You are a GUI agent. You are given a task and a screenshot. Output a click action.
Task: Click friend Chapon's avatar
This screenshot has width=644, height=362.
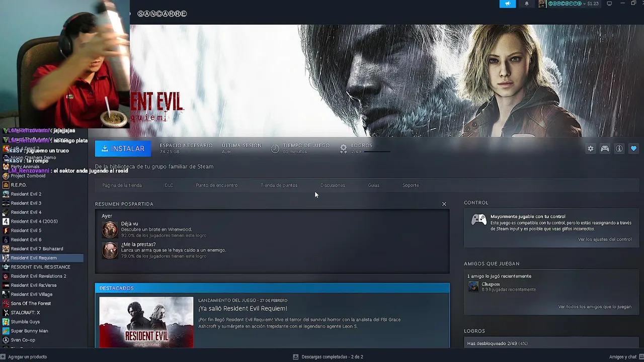tap(473, 286)
